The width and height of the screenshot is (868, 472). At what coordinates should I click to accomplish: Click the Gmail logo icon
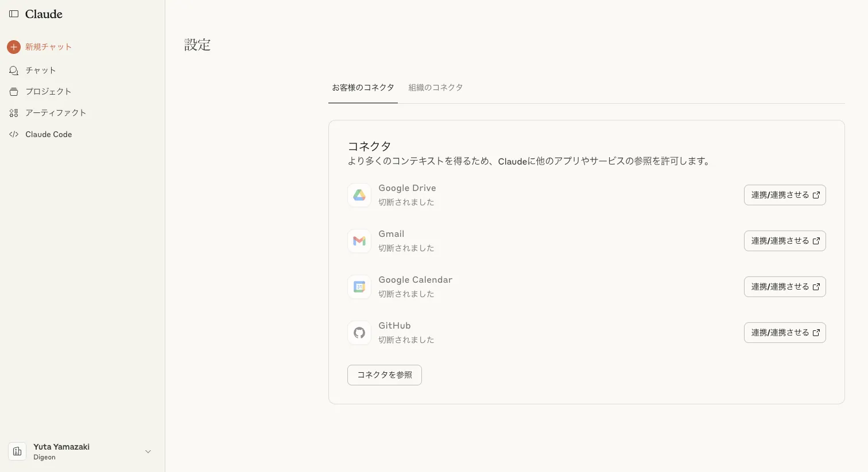359,241
